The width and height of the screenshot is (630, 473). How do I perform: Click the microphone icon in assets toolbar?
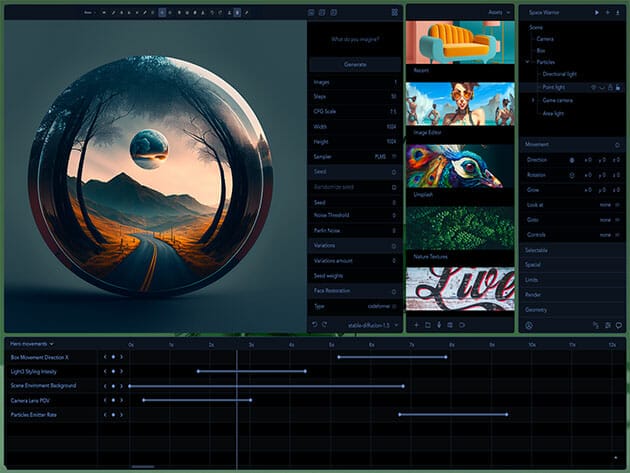[x=439, y=325]
